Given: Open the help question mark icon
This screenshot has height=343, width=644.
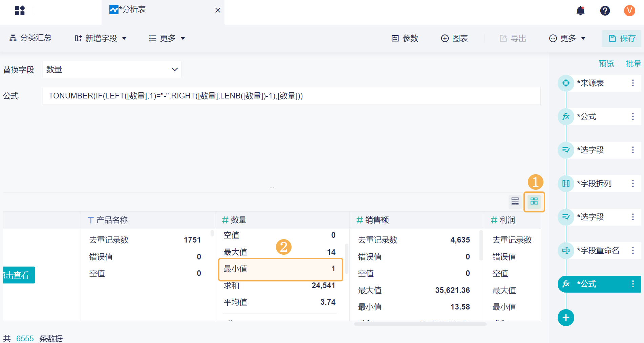Looking at the screenshot, I should click(605, 11).
